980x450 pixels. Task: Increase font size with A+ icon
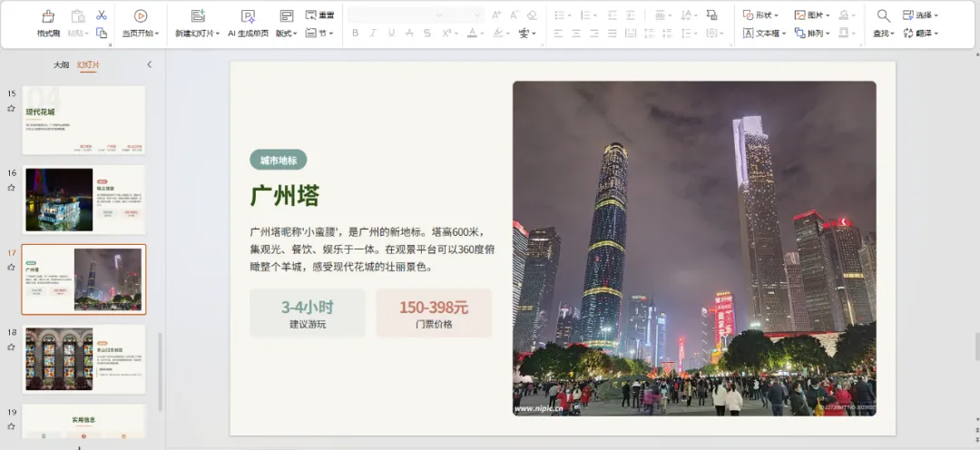(x=496, y=15)
